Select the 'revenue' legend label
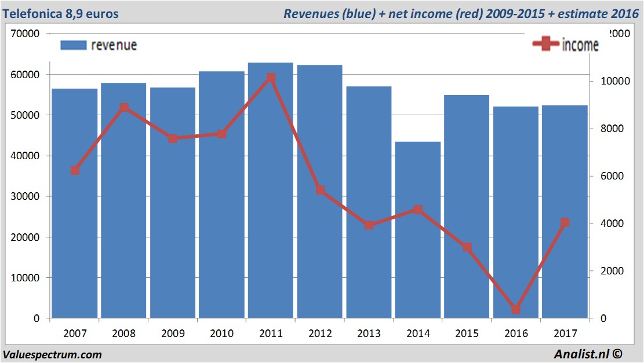644x363 pixels. coord(114,45)
